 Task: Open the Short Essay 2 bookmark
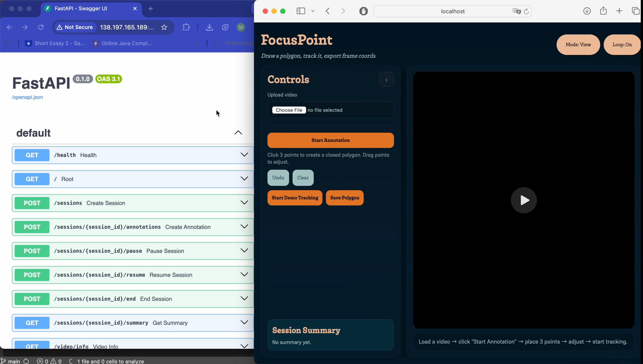[x=55, y=43]
